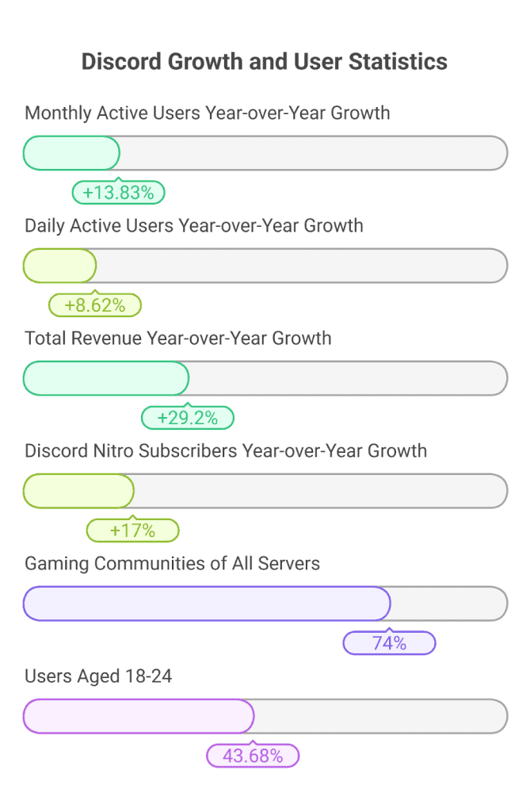Viewport: 530px width, 812px height.
Task: Click the 43.68% value badge
Action: (x=253, y=756)
